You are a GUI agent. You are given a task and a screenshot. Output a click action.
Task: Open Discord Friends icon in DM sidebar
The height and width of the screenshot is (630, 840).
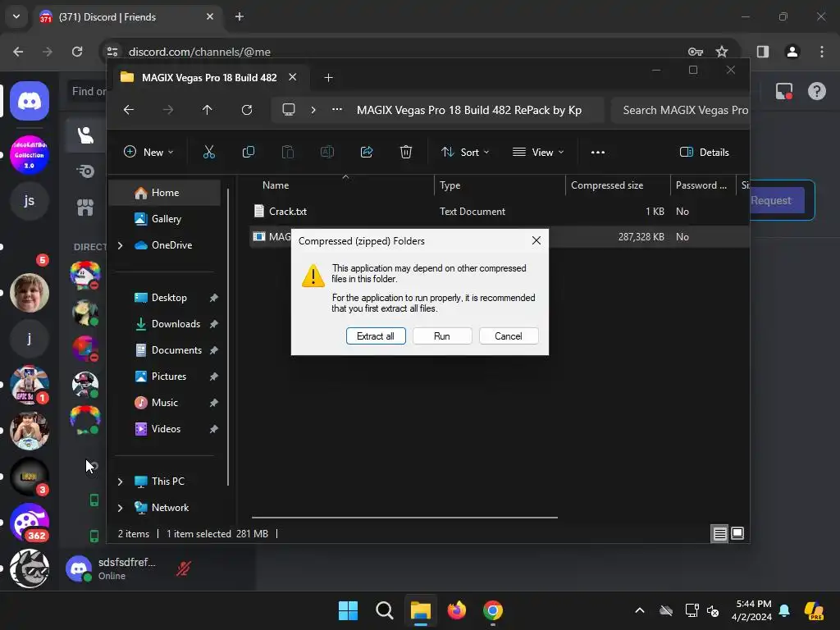tap(85, 135)
